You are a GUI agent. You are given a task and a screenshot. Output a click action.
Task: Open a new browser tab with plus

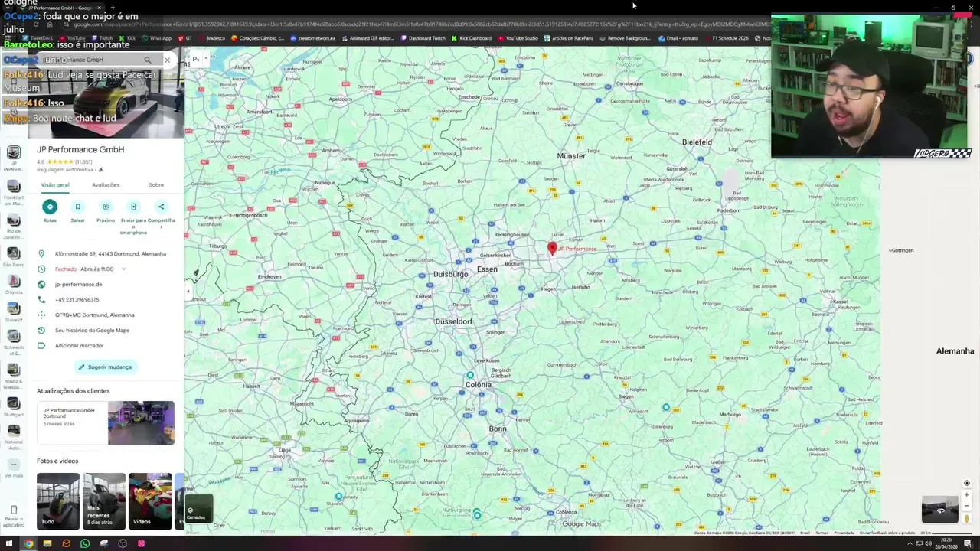pyautogui.click(x=113, y=8)
